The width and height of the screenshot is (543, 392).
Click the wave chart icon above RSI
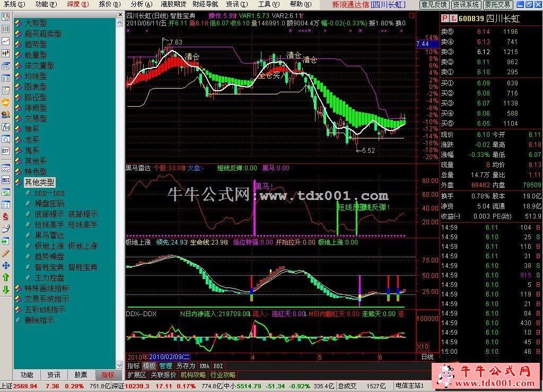tap(5, 168)
